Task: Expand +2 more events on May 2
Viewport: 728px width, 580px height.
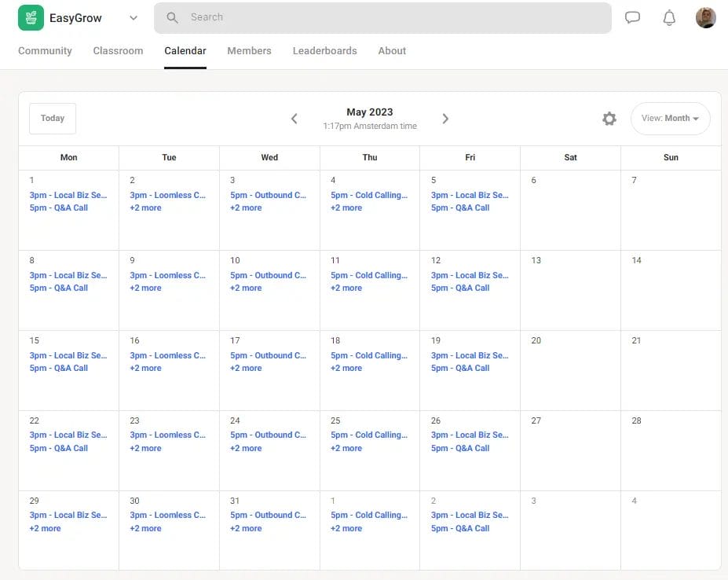Action: tap(145, 208)
